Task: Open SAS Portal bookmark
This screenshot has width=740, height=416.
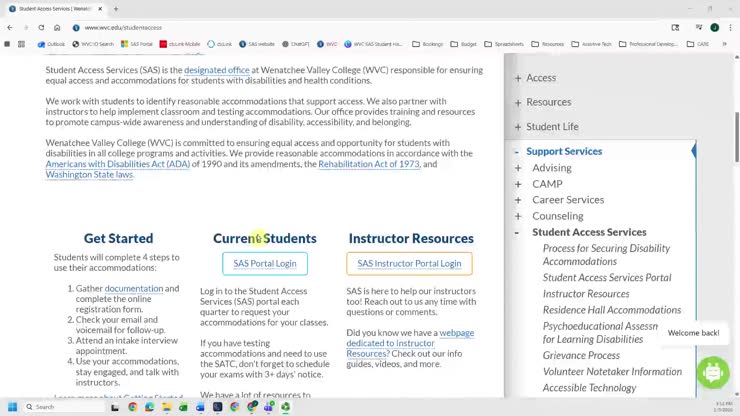Action: [137, 44]
